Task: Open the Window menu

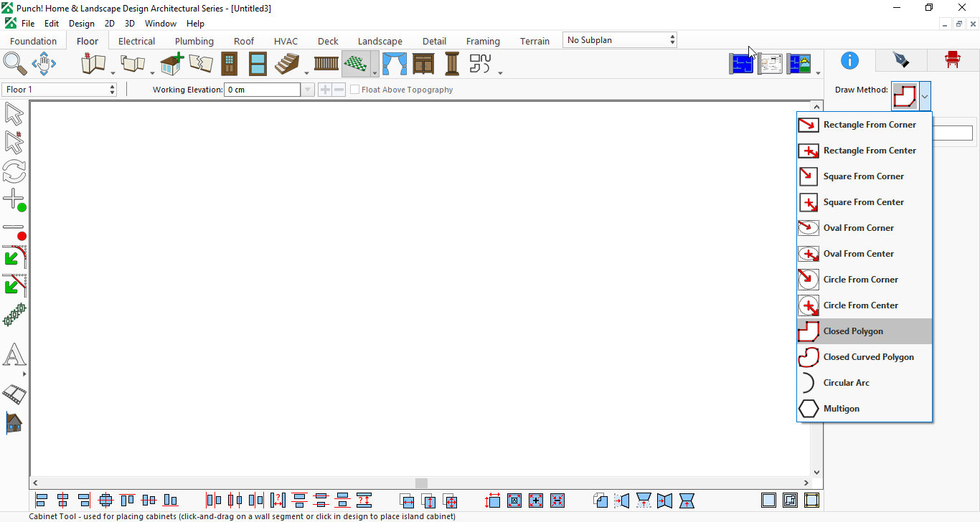Action: pyautogui.click(x=161, y=24)
